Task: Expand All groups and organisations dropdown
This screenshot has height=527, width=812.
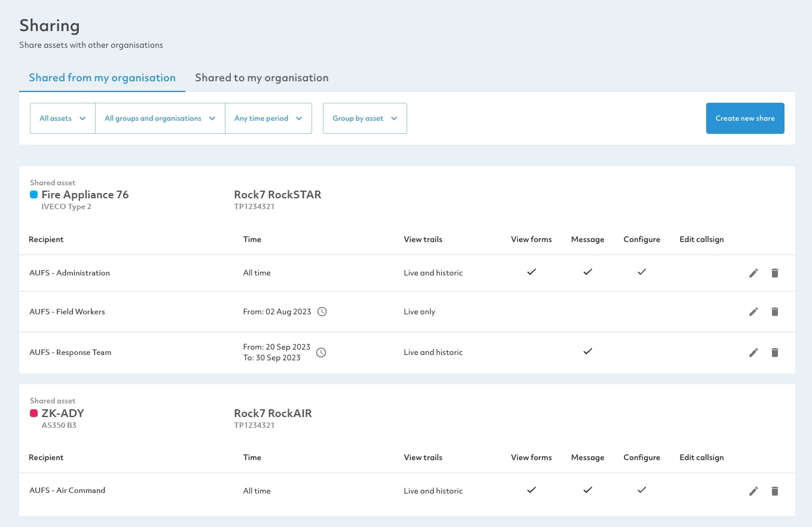Action: point(160,118)
